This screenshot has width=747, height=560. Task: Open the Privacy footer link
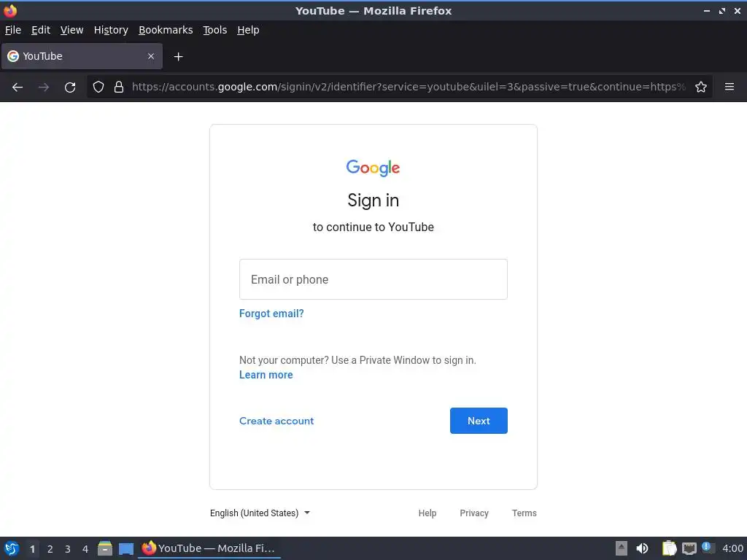click(474, 513)
